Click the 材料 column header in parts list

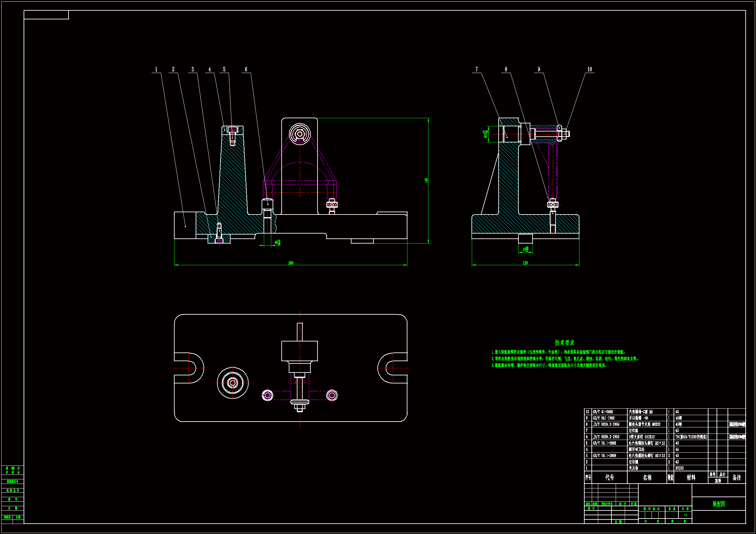click(691, 477)
